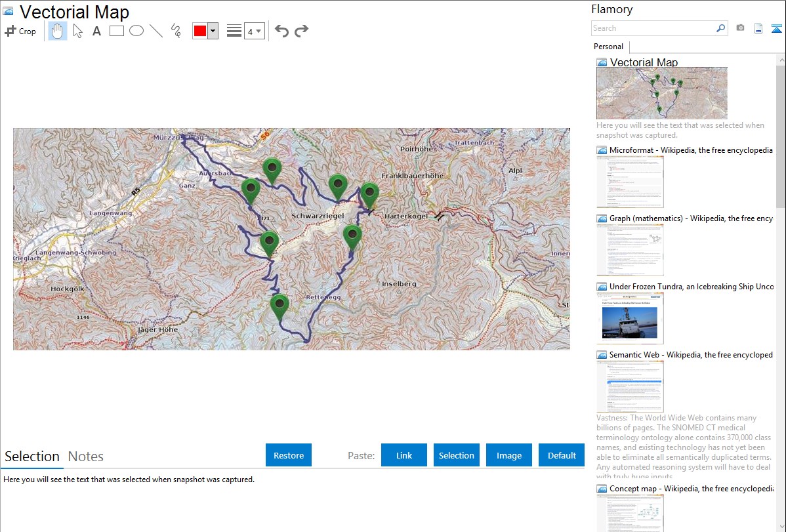Open the Personal tab
Image resolution: width=786 pixels, height=532 pixels.
pos(608,47)
